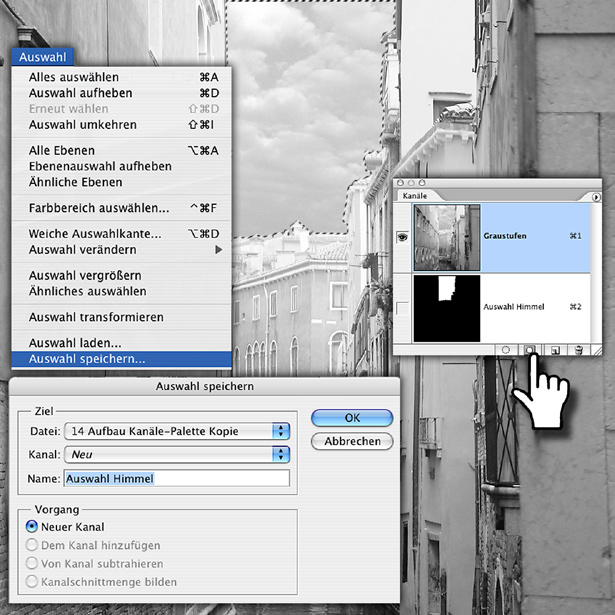Screen dimensions: 615x615
Task: Choose Alles auswählen from the menu
Action: point(122,77)
